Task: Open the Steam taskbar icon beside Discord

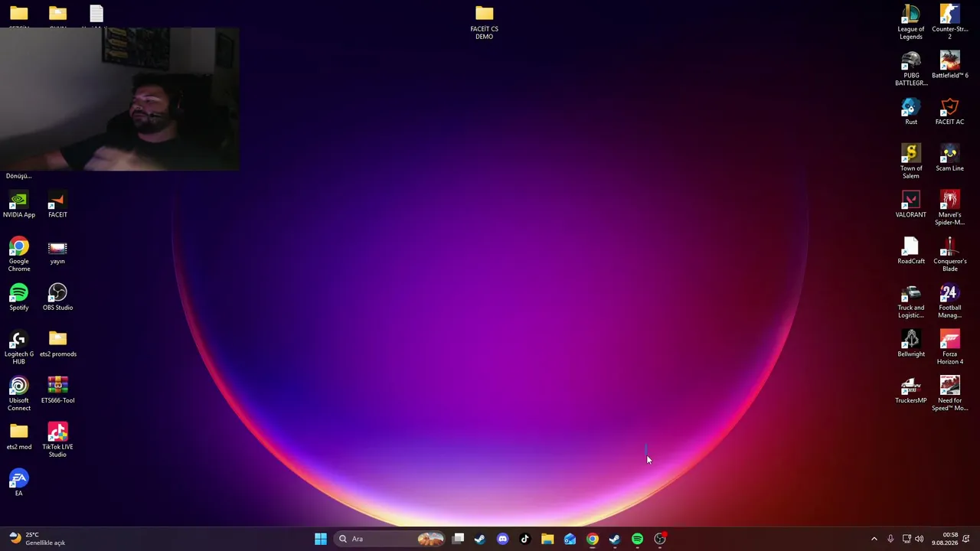Action: tap(479, 539)
